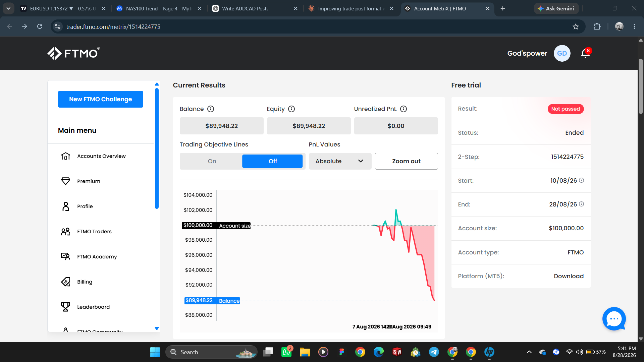Click the Start date info icon
This screenshot has width=644, height=362.
[582, 180]
